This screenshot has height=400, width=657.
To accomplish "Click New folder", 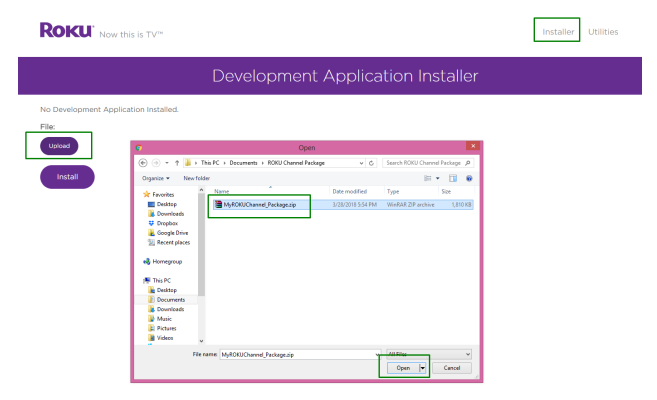I will click(x=197, y=178).
